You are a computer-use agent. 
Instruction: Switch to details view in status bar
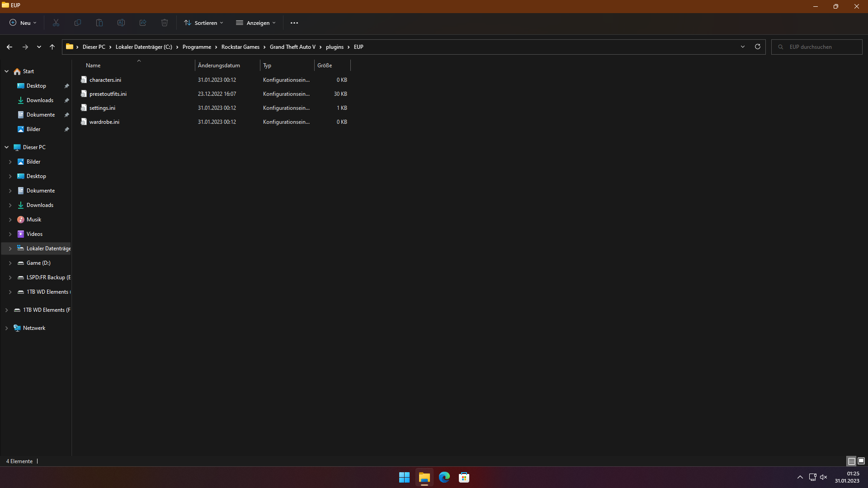click(851, 461)
